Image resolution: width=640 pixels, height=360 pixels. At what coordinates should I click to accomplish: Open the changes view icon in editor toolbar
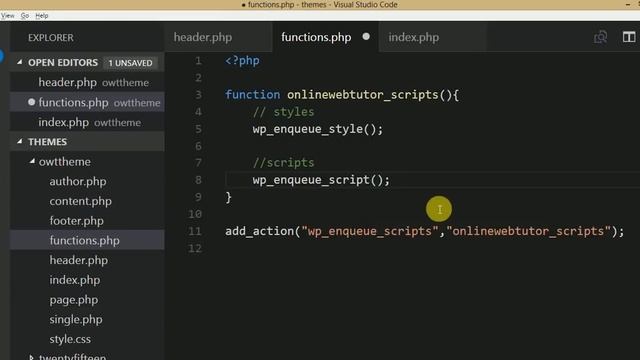tap(600, 37)
